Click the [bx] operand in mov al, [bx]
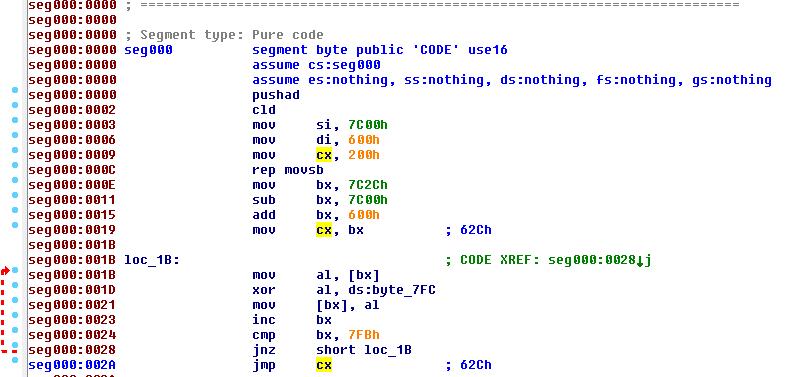The height and width of the screenshot is (377, 804). (364, 275)
